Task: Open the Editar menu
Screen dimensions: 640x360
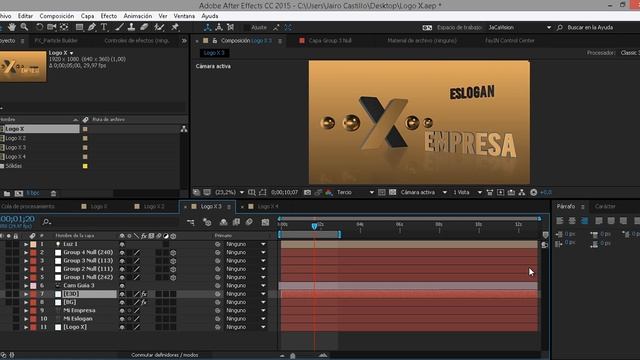Action: tap(25, 16)
